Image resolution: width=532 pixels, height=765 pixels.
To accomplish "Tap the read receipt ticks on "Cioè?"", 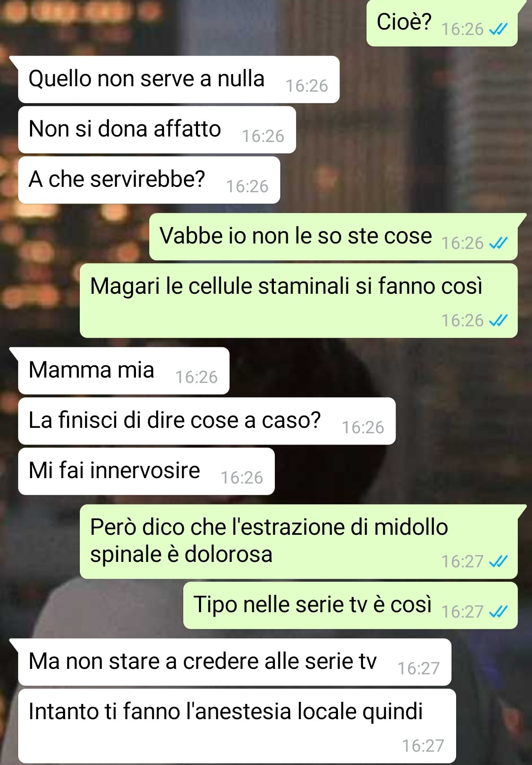I will 498,30.
